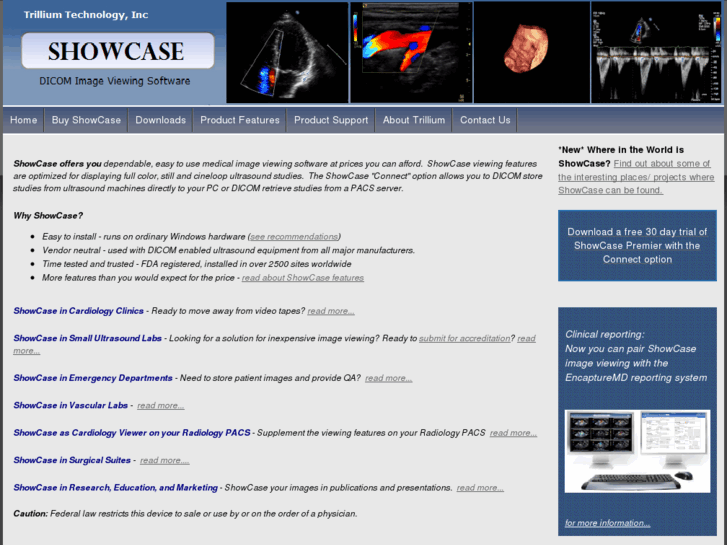
Task: Click read more for Research and Education
Action: point(480,487)
